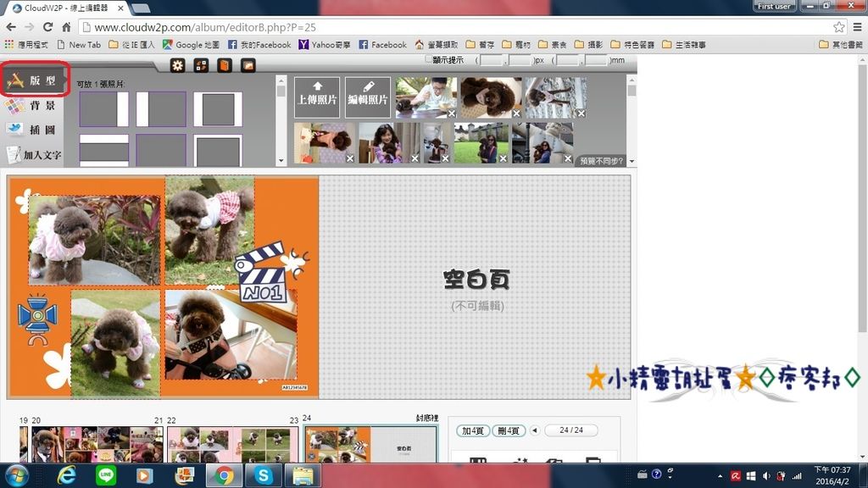Screen dimensions: 868x488
Task: Select the layout with white bands above and below
Action: pos(104,151)
